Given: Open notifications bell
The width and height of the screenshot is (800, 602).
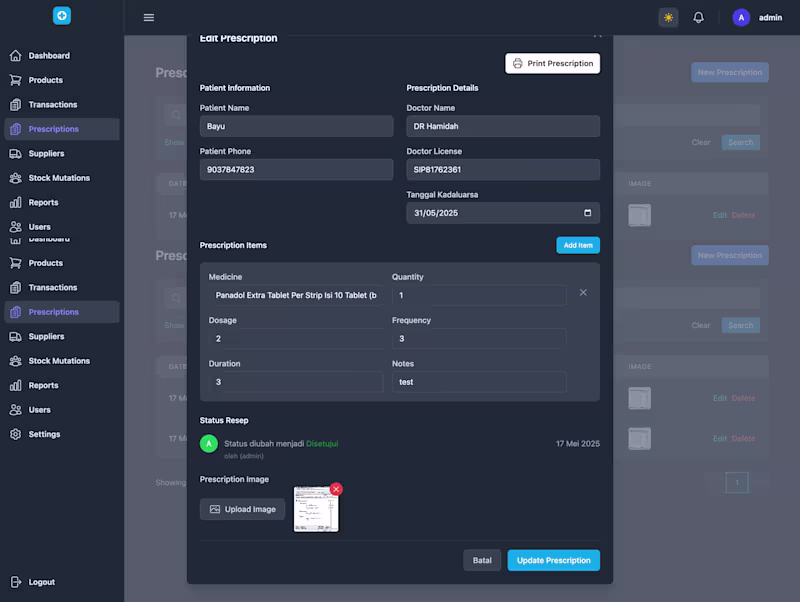Looking at the screenshot, I should tap(698, 18).
